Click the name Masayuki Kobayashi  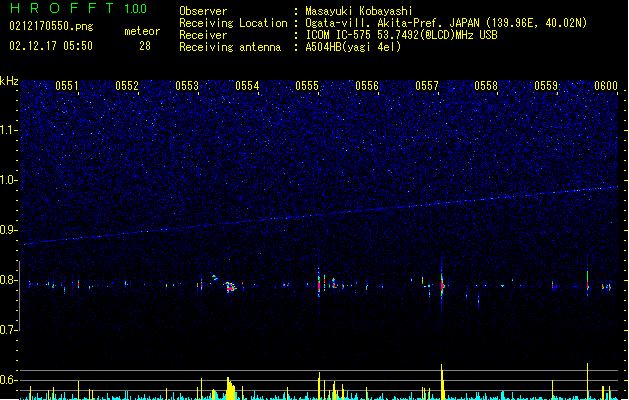[359, 11]
